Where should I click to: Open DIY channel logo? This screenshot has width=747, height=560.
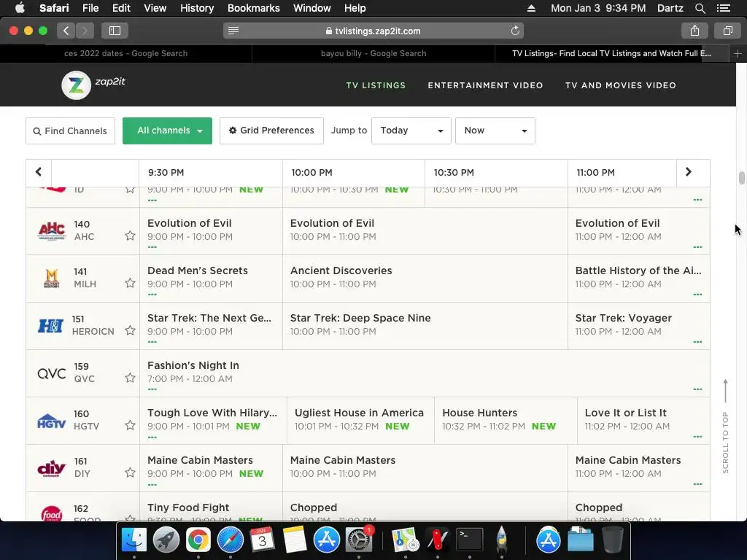(x=52, y=469)
